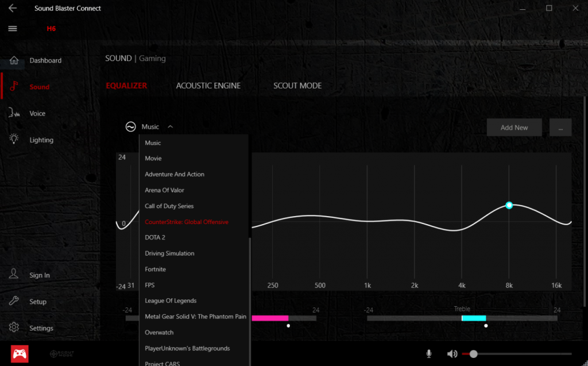Click the Treble label
This screenshot has height=366, width=588.
click(462, 309)
